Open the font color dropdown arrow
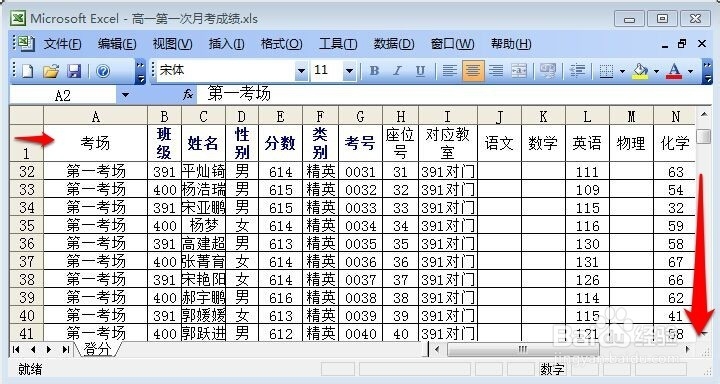Image resolution: width=720 pixels, height=384 pixels. pyautogui.click(x=690, y=71)
